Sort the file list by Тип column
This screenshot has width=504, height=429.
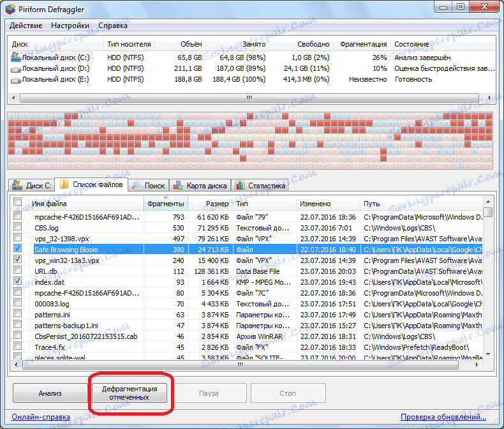pos(264,204)
